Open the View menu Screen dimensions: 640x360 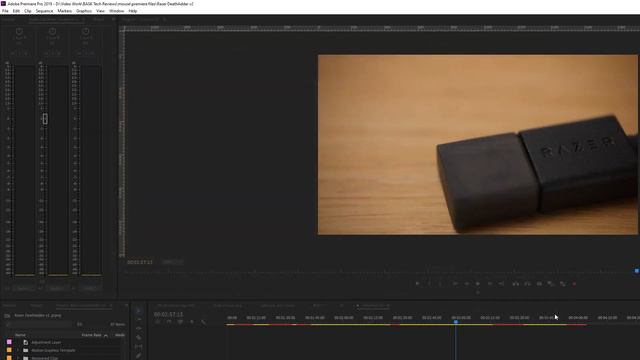[100, 11]
